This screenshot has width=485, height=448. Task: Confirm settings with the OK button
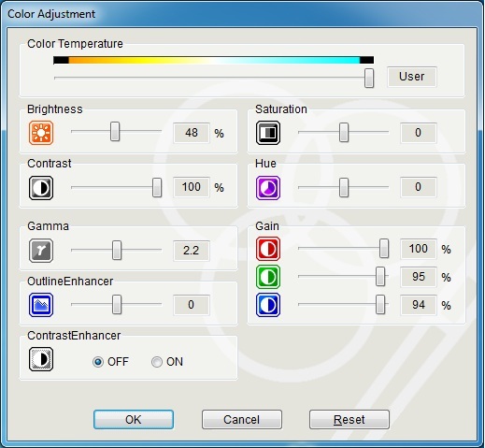[134, 420]
